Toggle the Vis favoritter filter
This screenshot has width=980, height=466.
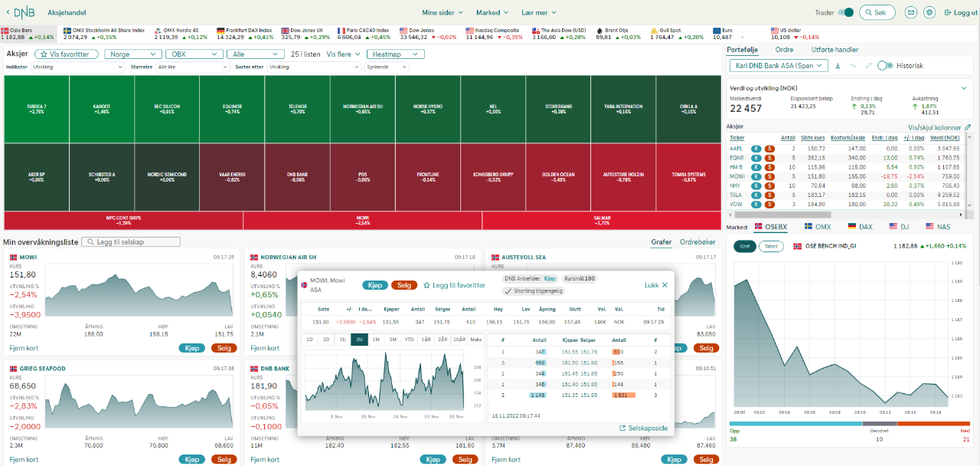(x=68, y=54)
